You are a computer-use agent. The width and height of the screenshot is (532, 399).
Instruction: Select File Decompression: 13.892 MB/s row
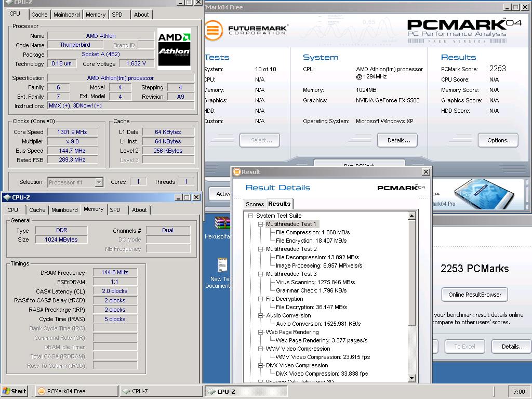(x=317, y=257)
